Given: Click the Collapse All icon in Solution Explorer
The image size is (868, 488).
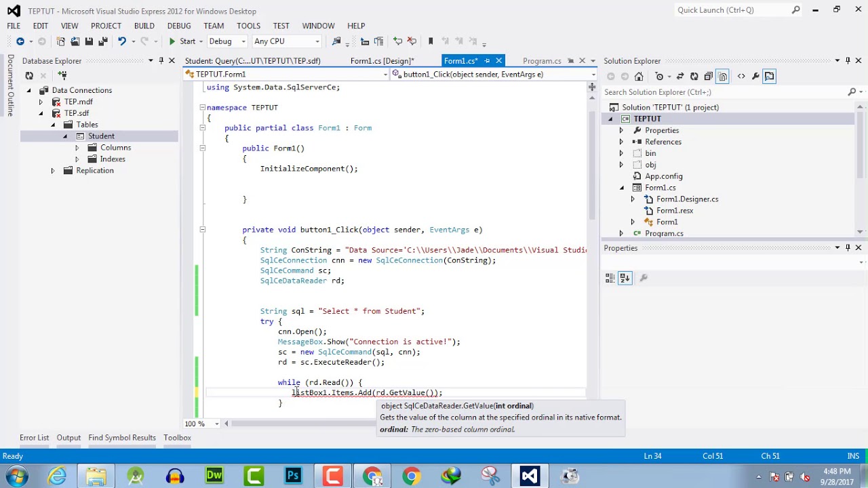Looking at the screenshot, I should pos(708,76).
